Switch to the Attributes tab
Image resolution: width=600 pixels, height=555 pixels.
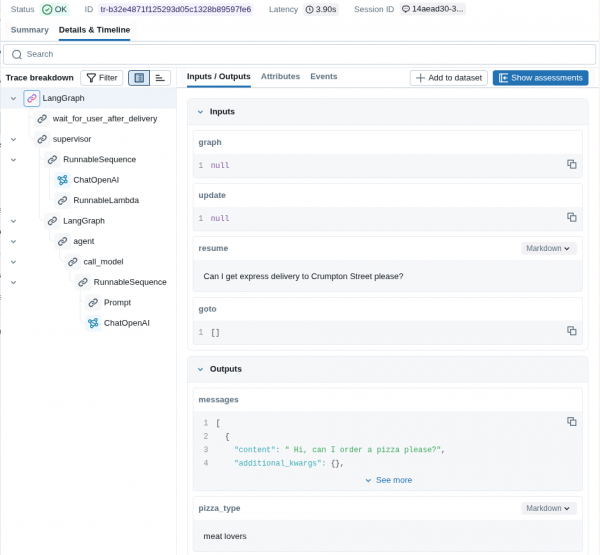tap(280, 77)
